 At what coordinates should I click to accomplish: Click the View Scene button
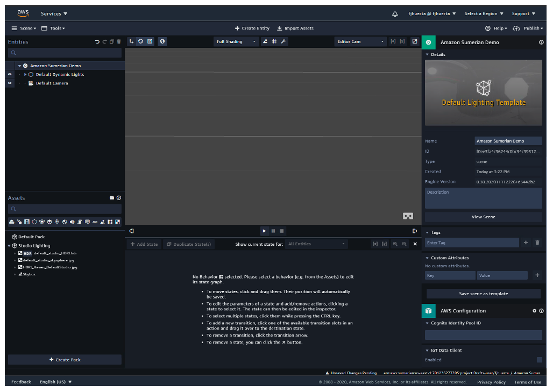[x=483, y=217]
